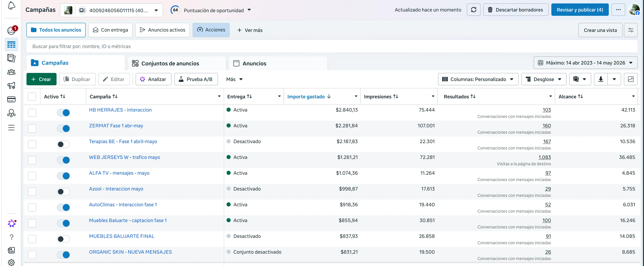Check the ORGANIC SKIN row checkbox

pyautogui.click(x=32, y=255)
